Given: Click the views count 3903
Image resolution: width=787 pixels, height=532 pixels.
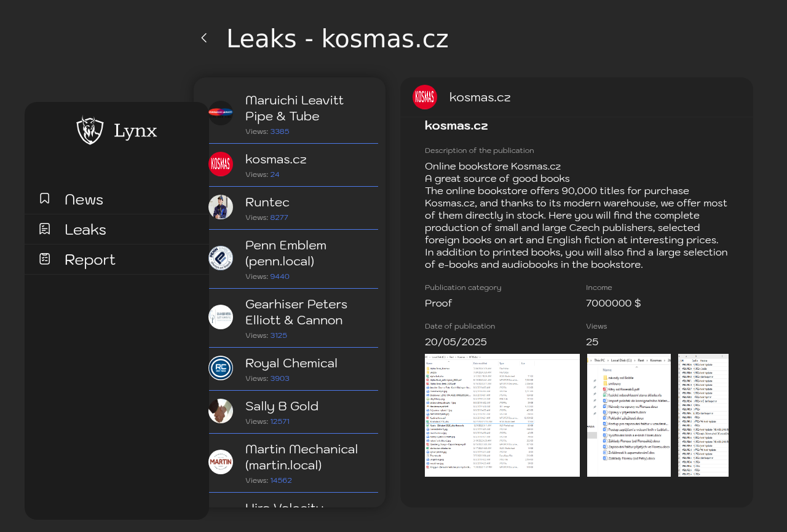Looking at the screenshot, I should 280,378.
